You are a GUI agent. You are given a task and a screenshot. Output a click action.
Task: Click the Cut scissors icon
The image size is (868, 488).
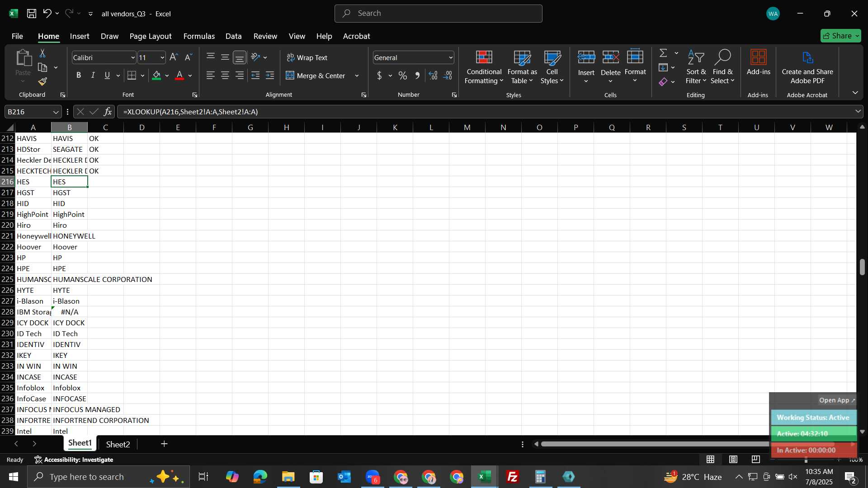pyautogui.click(x=42, y=53)
